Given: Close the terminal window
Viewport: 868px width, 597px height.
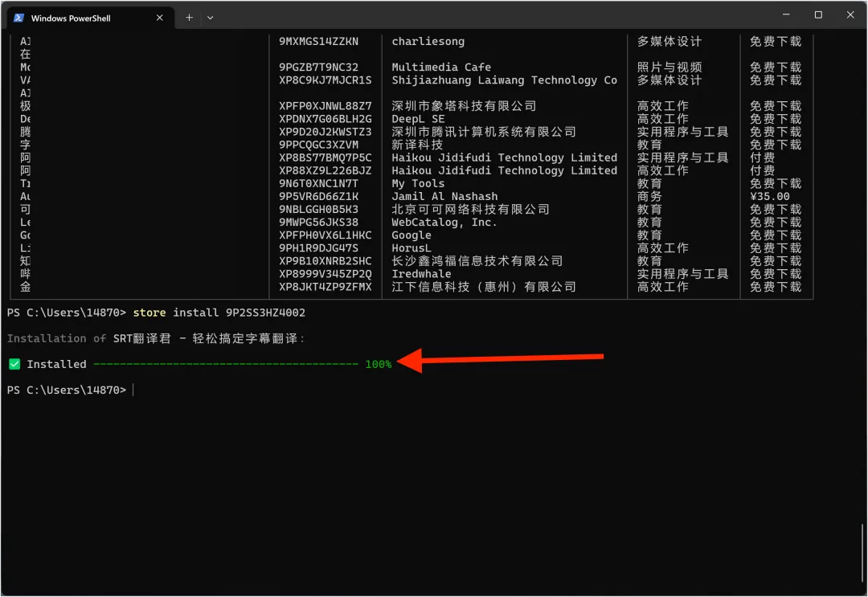Looking at the screenshot, I should pos(850,14).
